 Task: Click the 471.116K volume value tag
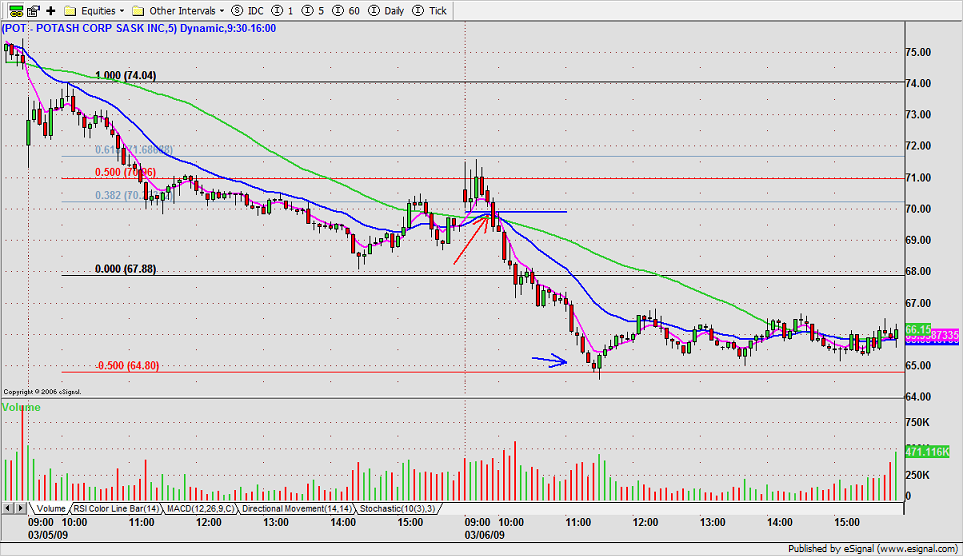tap(927, 452)
